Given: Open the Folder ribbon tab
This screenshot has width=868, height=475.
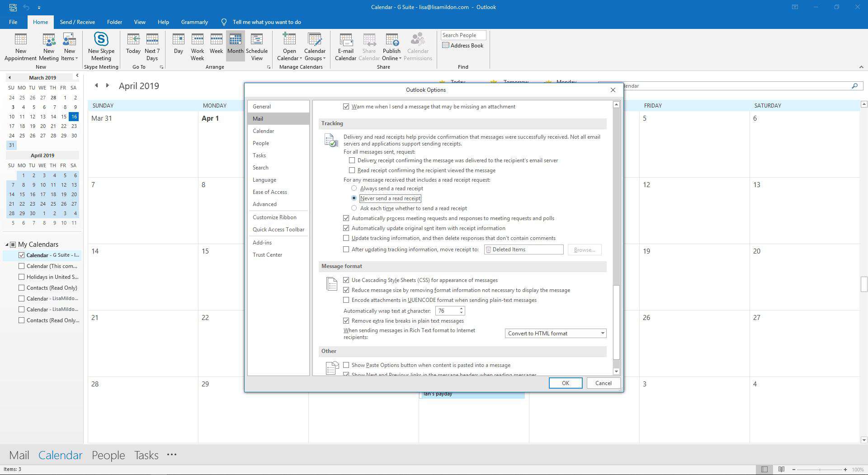Looking at the screenshot, I should pyautogui.click(x=114, y=22).
